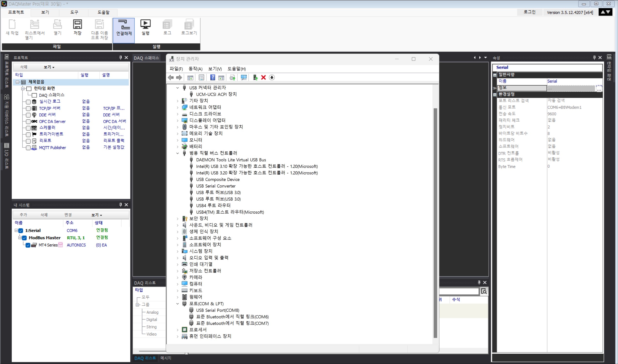Click the search icon in the DAQ list panel
Screen dimensions: 618x364
point(484,291)
